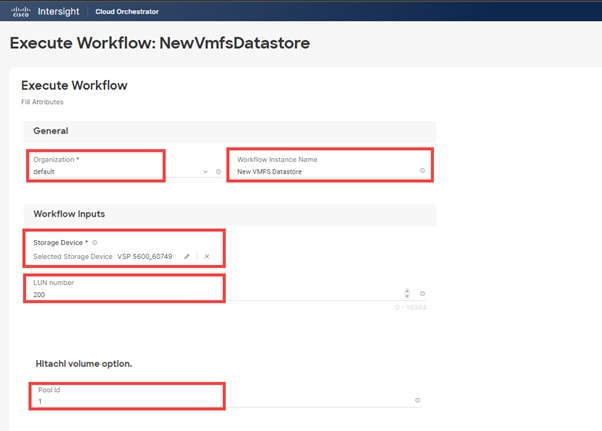The image size is (602, 431).
Task: Click the Workflow Inputs section header
Action: point(230,215)
